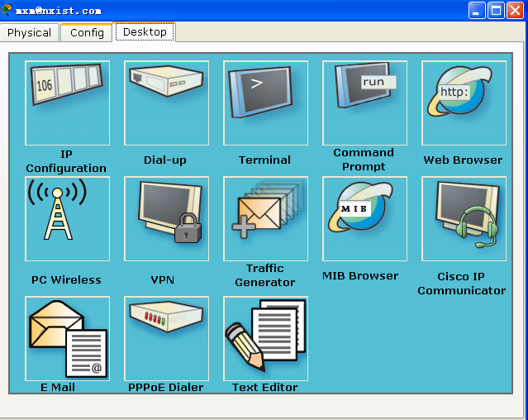Click the "Terminal" label text
This screenshot has height=420, width=528.
(x=264, y=160)
